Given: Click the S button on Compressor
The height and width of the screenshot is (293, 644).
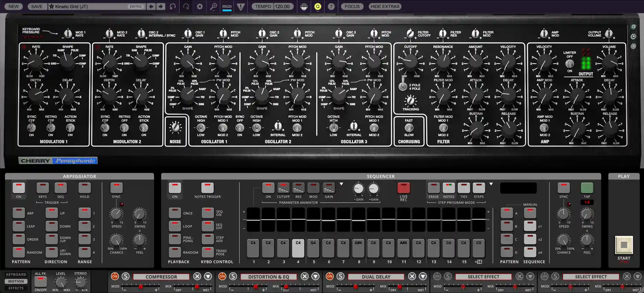Looking at the screenshot, I should (x=125, y=276).
